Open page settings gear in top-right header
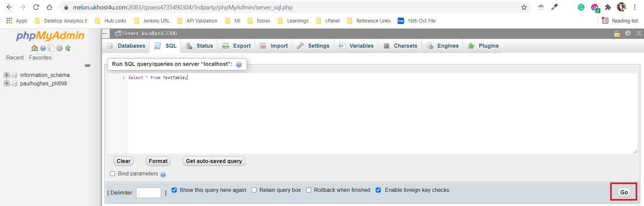The width and height of the screenshot is (644, 206). [x=628, y=34]
